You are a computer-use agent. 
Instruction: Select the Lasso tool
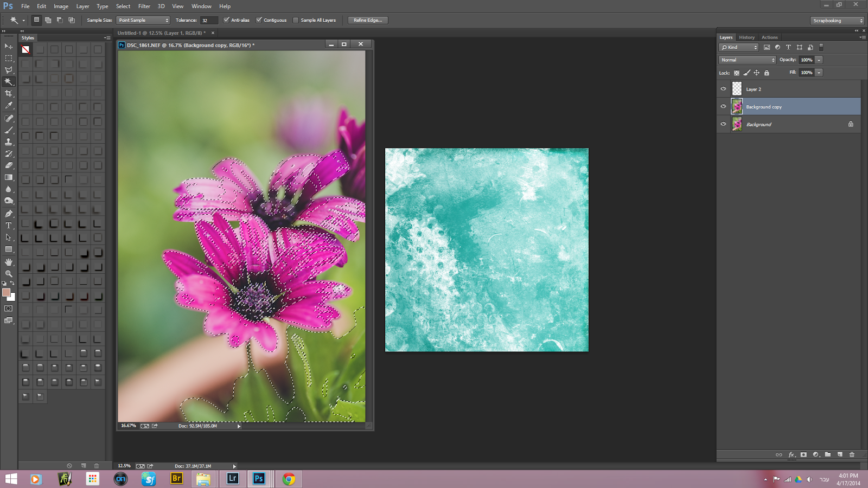9,70
